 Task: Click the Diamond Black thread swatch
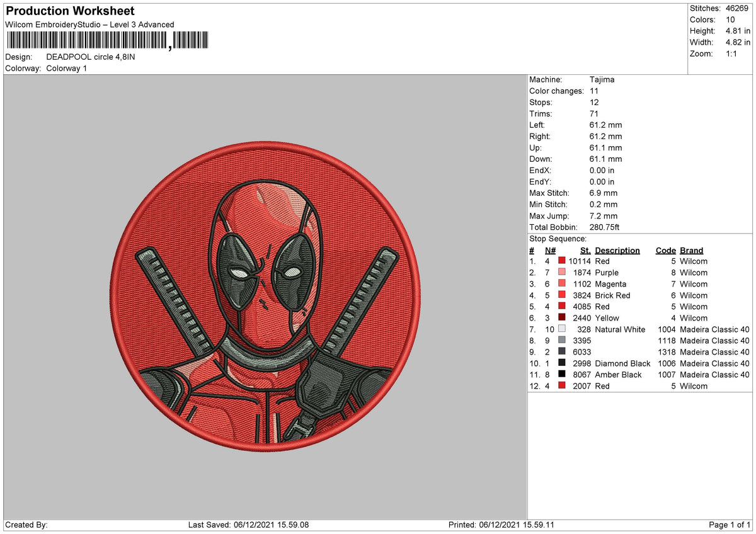[561, 363]
